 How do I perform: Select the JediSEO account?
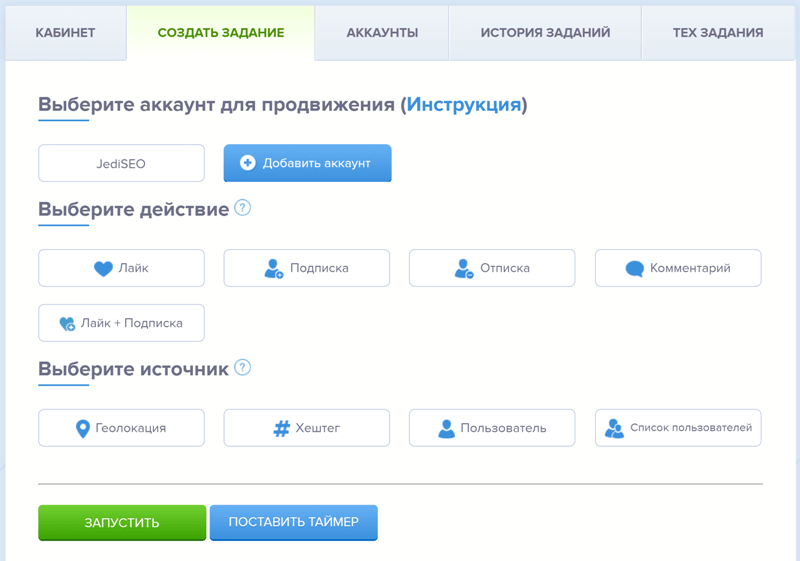[121, 163]
